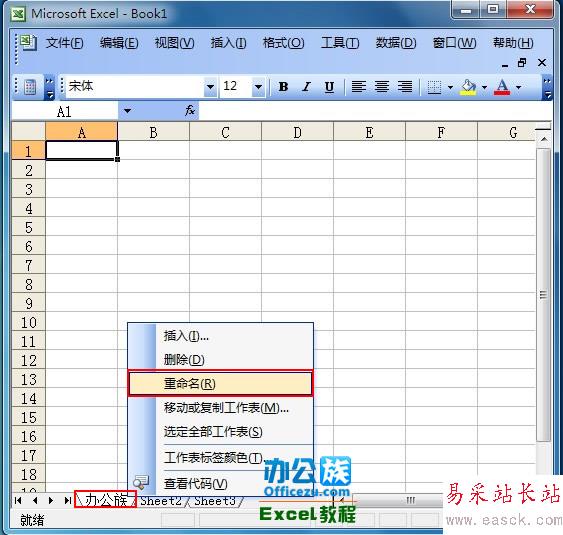Viewport: 563px width, 535px height.
Task: Restore the workbook window
Action: (x=522, y=63)
